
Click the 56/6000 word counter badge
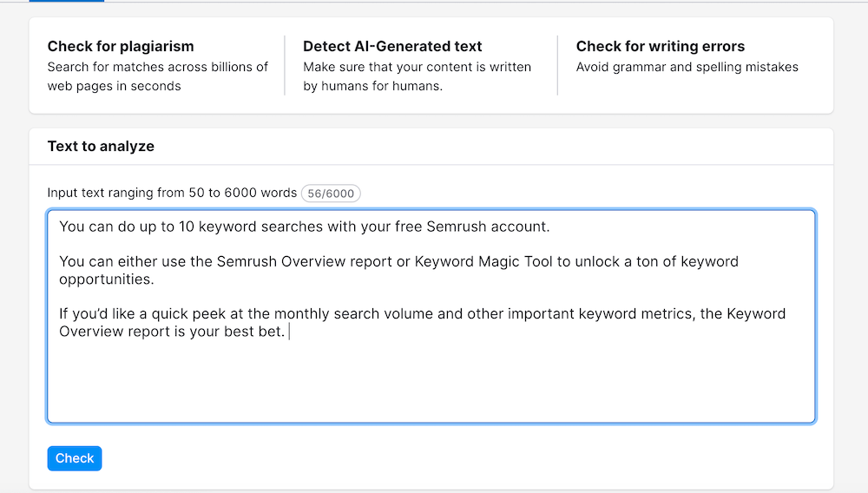(x=331, y=194)
